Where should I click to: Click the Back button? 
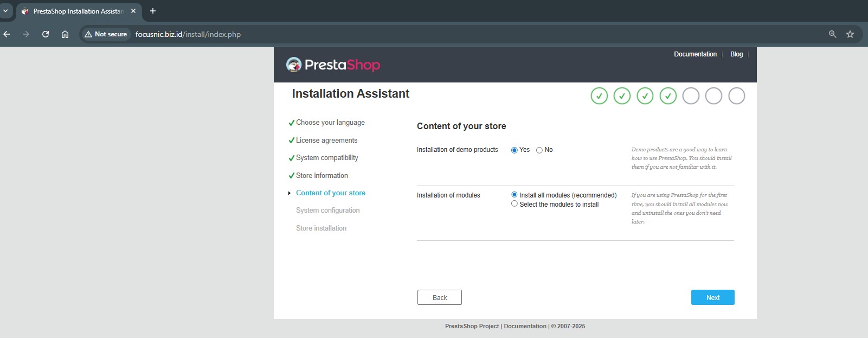point(440,297)
